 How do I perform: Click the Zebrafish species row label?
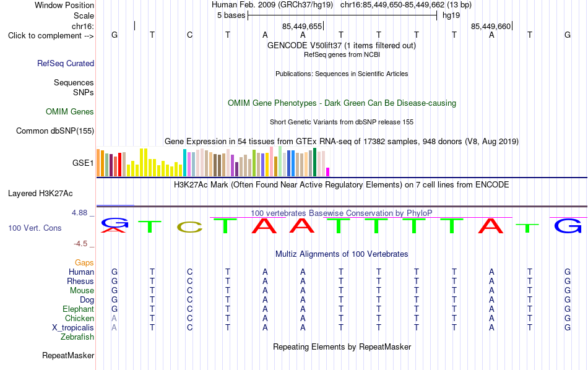pyautogui.click(x=77, y=337)
